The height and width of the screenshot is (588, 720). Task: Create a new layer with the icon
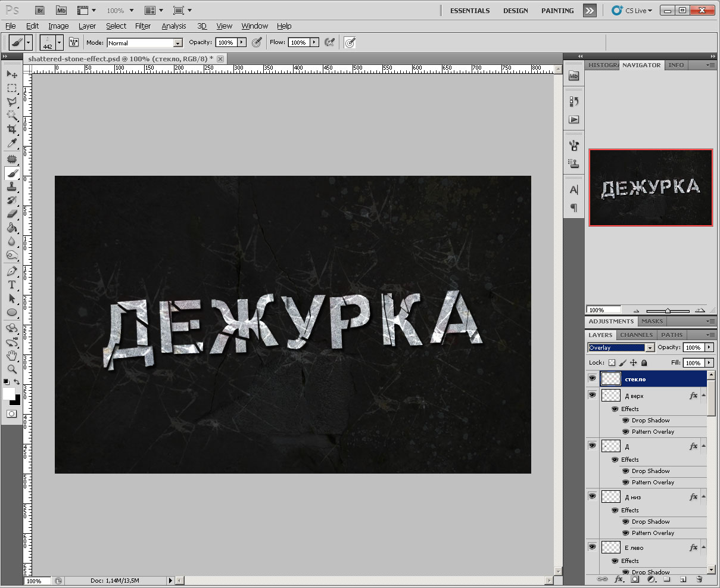683,578
